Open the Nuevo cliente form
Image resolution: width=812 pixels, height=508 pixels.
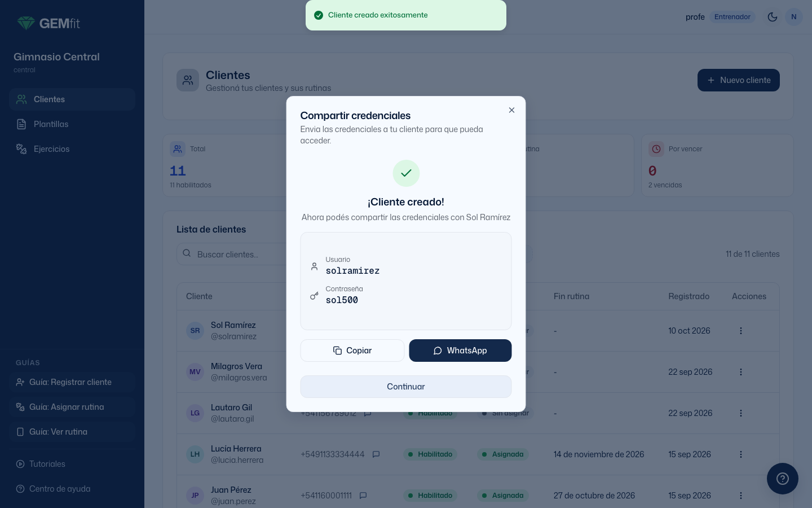pos(739,80)
